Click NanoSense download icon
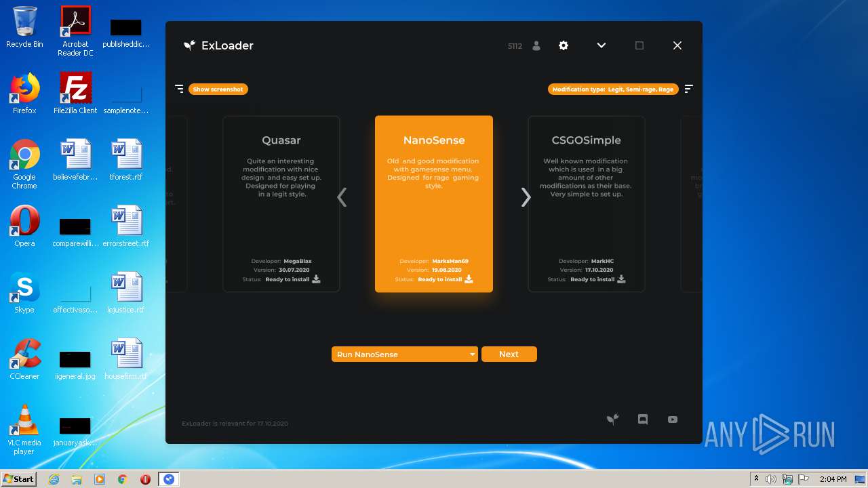This screenshot has width=868, height=488. 469,279
